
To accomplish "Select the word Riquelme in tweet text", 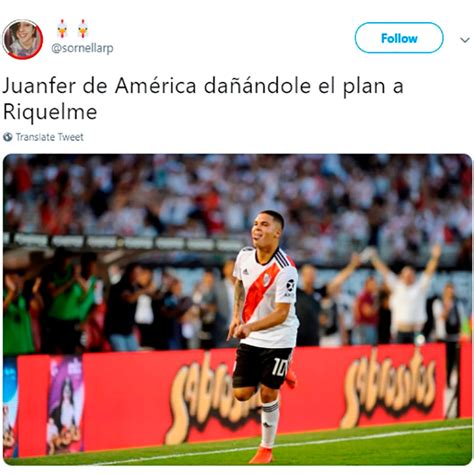I will (x=50, y=111).
